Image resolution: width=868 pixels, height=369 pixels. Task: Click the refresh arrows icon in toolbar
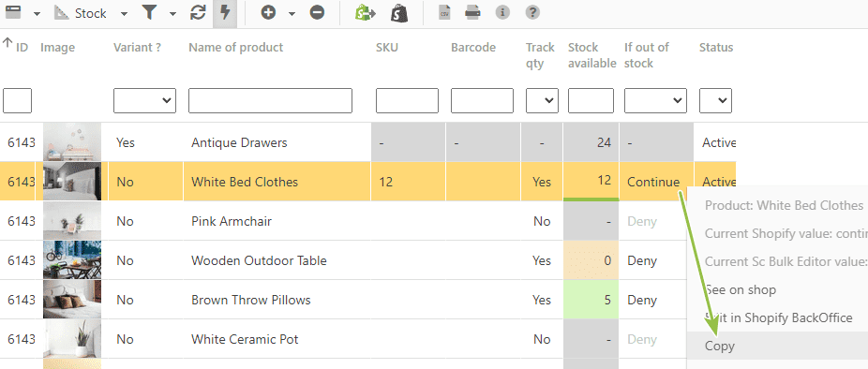197,12
